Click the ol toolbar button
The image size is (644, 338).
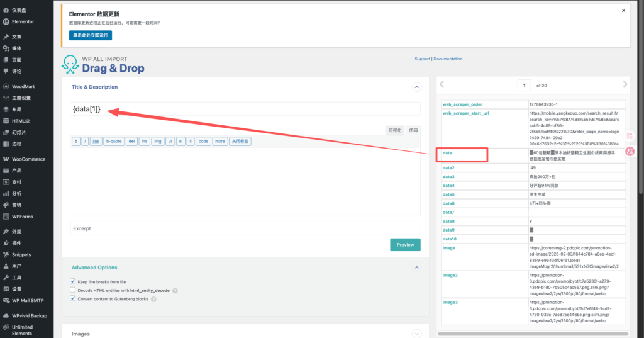pyautogui.click(x=180, y=142)
